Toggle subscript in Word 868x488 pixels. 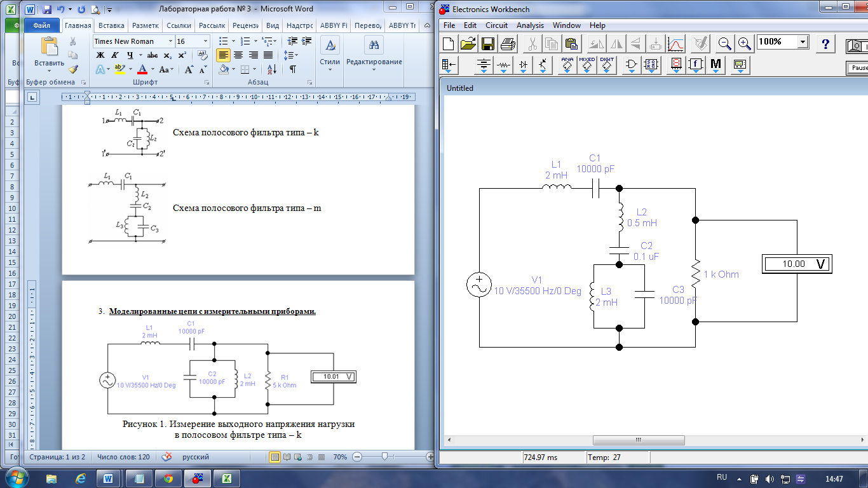click(x=168, y=55)
